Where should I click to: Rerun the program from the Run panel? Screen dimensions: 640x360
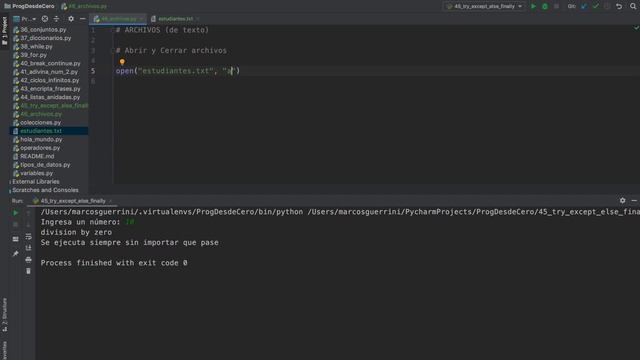tap(16, 213)
